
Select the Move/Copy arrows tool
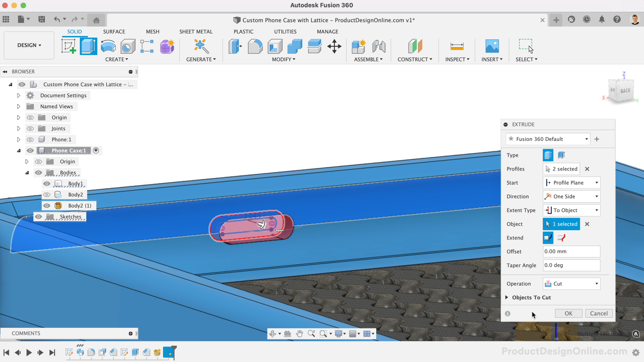pos(334,46)
